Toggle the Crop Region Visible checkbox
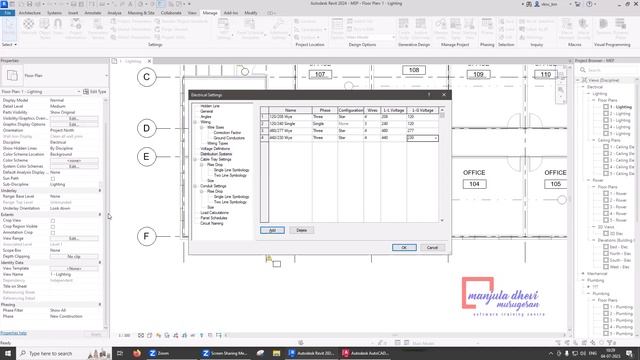 coord(53,227)
